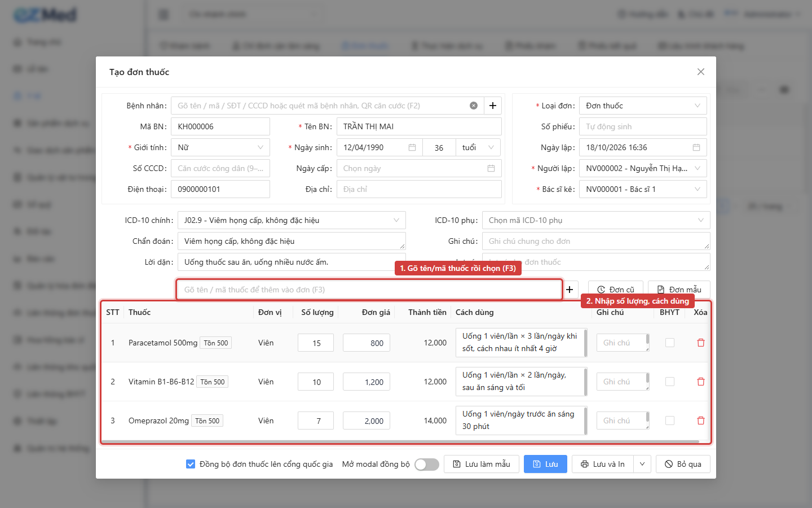This screenshot has height=508, width=812.
Task: Open the Ngày cấp calendar picker
Action: click(x=491, y=168)
